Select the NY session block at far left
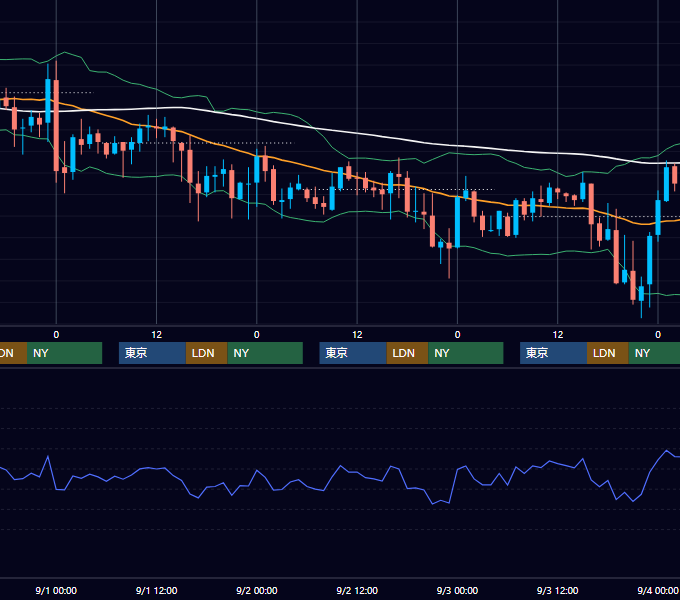This screenshot has height=600, width=680. click(64, 353)
